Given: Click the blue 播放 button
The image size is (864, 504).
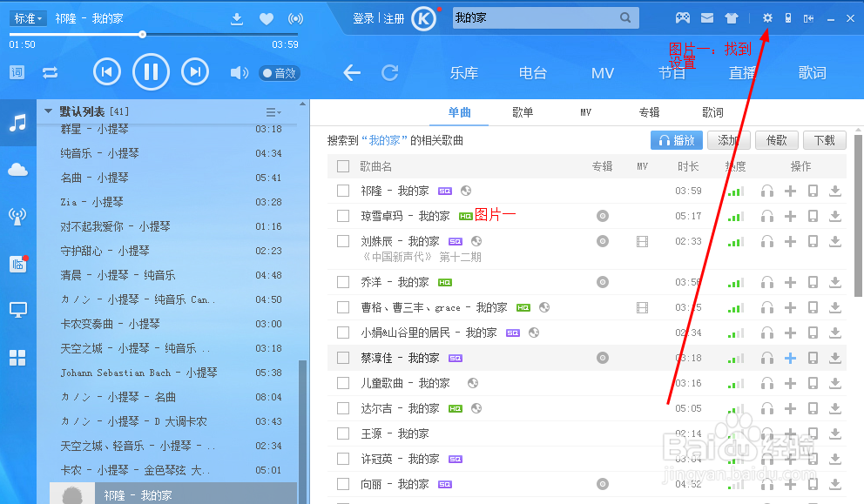Looking at the screenshot, I should point(677,140).
